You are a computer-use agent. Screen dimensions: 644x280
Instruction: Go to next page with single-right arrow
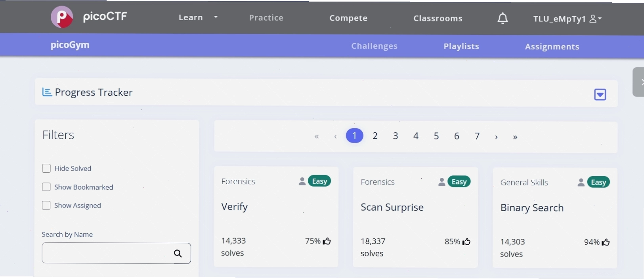[x=496, y=137]
